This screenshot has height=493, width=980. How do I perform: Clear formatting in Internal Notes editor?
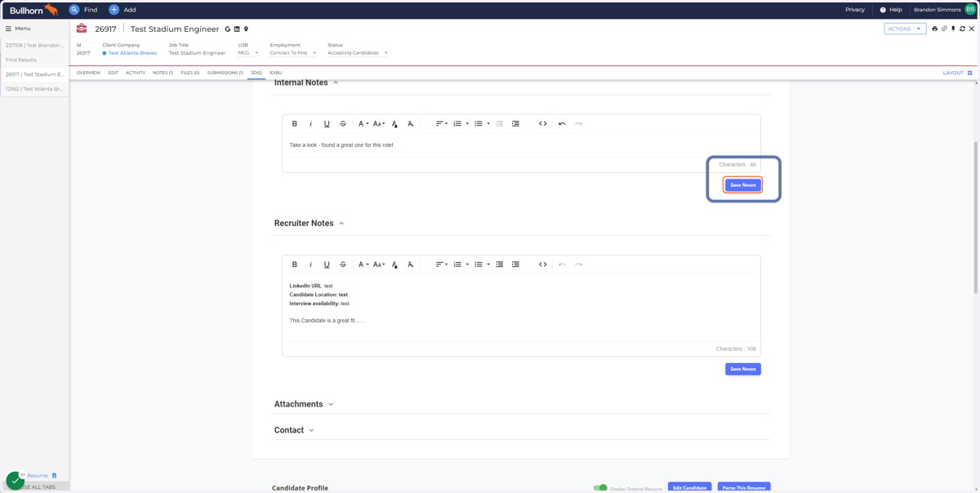pyautogui.click(x=411, y=124)
